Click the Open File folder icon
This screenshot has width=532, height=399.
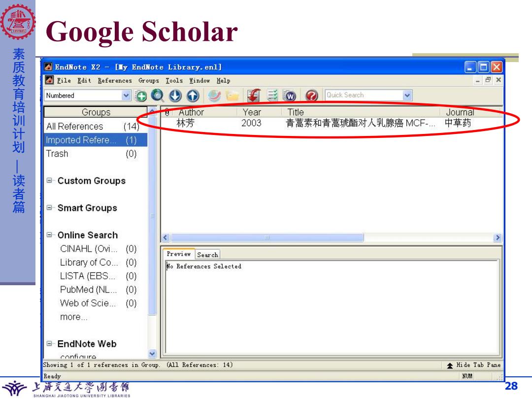[x=233, y=96]
